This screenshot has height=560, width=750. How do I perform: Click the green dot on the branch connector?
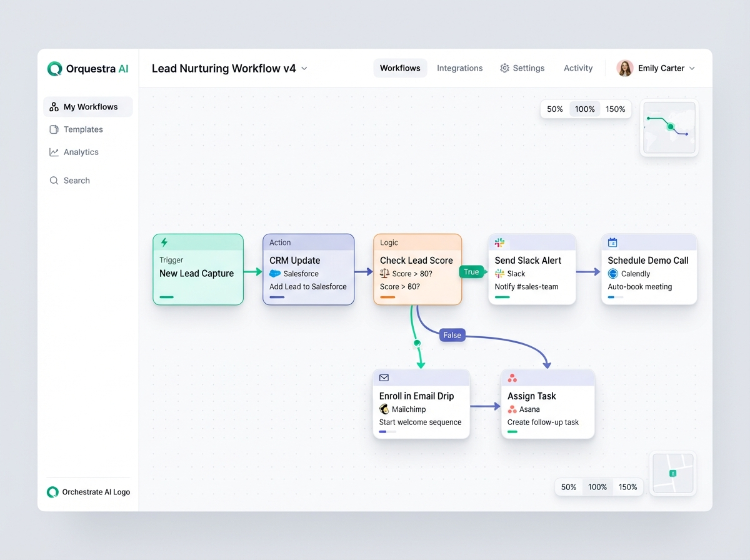click(417, 343)
